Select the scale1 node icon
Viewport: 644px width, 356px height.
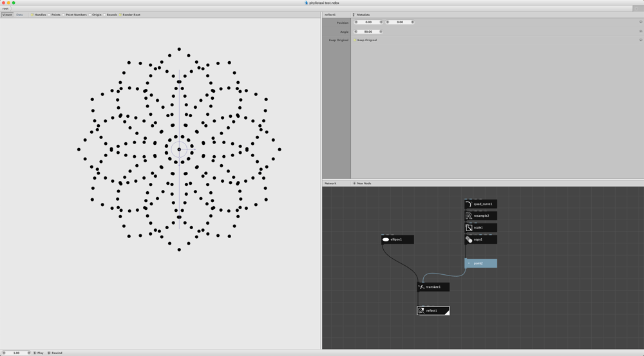(469, 227)
